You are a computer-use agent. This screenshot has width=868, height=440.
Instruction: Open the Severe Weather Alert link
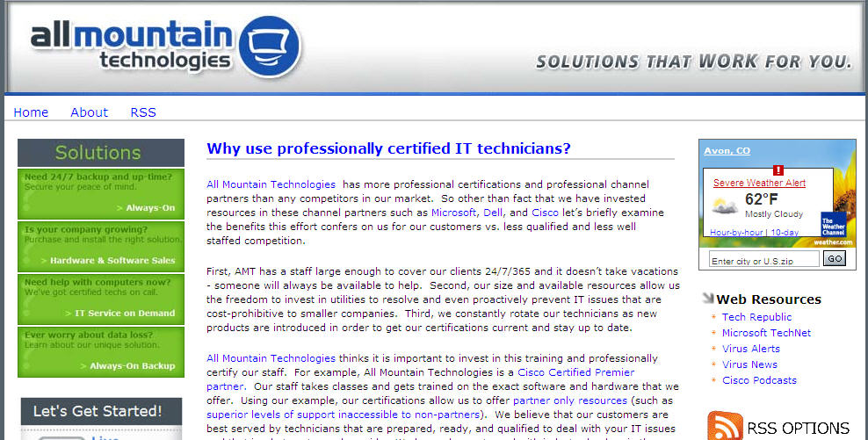tap(759, 183)
